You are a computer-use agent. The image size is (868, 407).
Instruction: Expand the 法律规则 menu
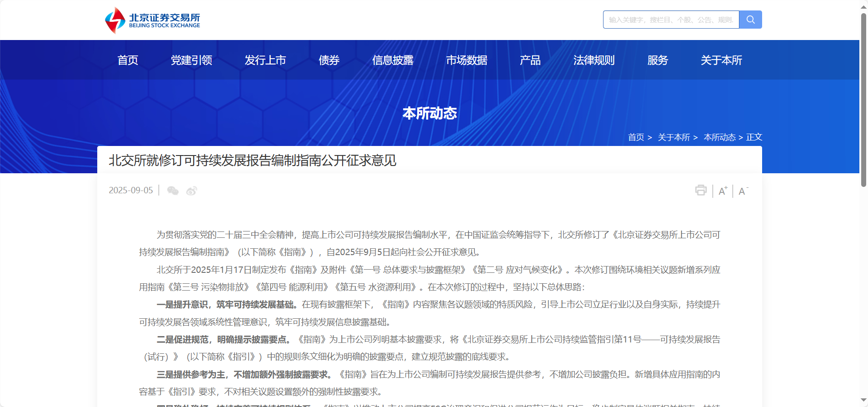pos(594,60)
